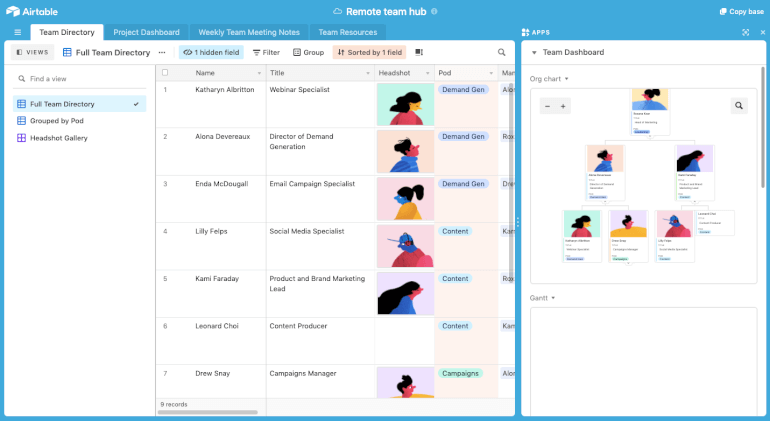This screenshot has width=770, height=421.
Task: Click the Campaigns tag in Drew Snay row
Action: (x=460, y=373)
